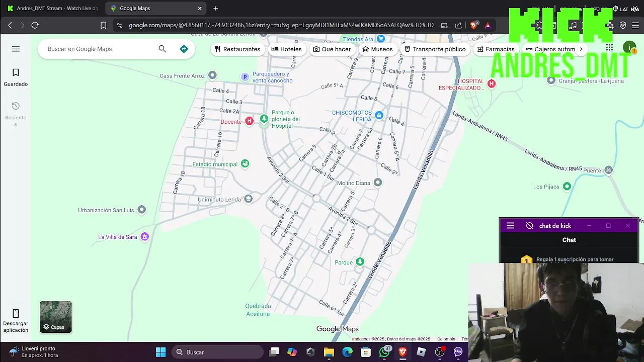The image size is (644, 362).
Task: Select the Qué hacer category chip
Action: tap(332, 49)
